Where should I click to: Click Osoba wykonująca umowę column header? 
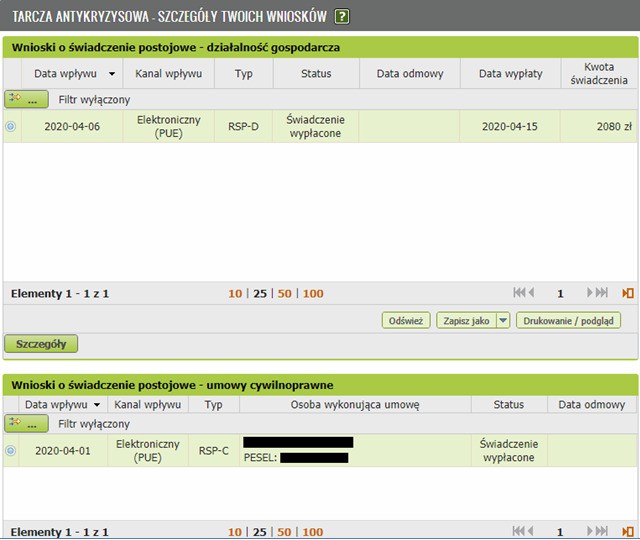click(355, 404)
